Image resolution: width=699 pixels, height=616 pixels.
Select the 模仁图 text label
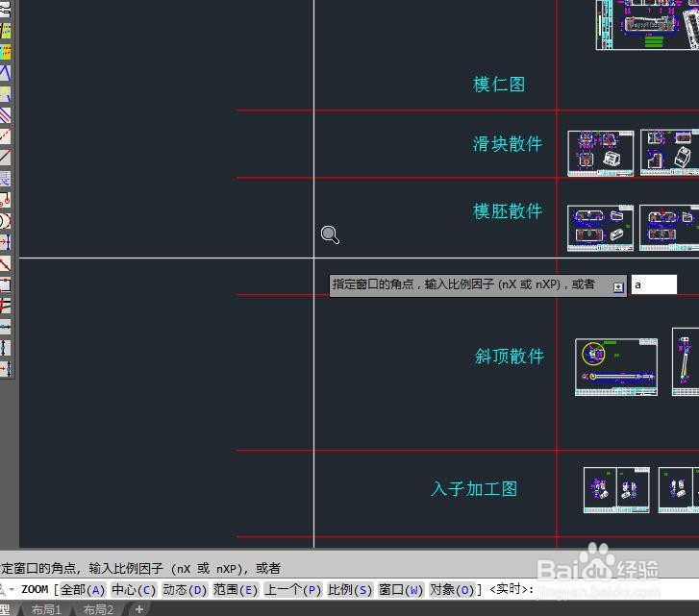click(x=499, y=85)
